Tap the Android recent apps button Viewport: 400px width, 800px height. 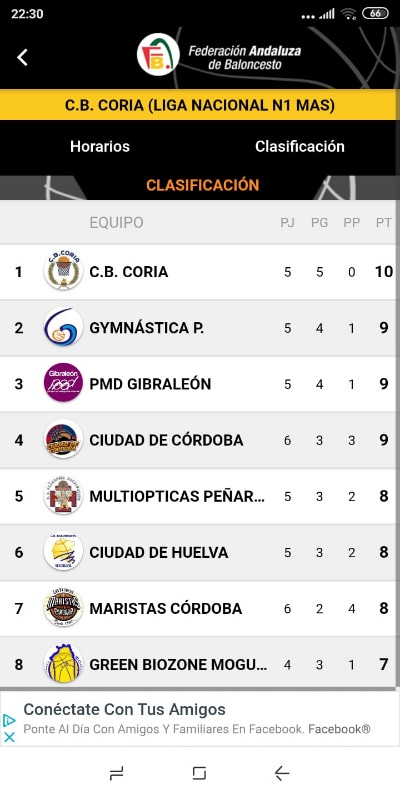[x=116, y=773]
